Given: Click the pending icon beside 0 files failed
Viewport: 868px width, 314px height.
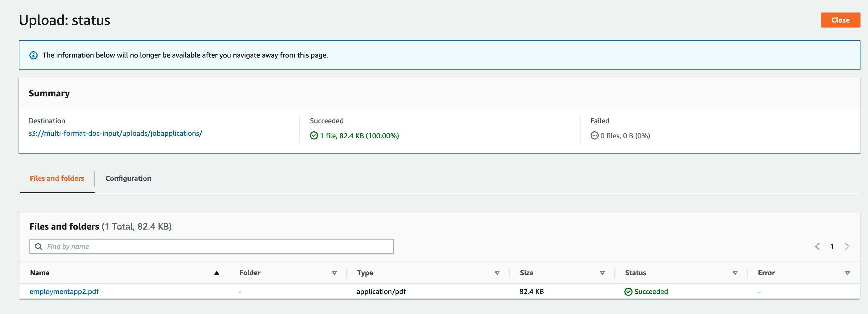Looking at the screenshot, I should (594, 136).
